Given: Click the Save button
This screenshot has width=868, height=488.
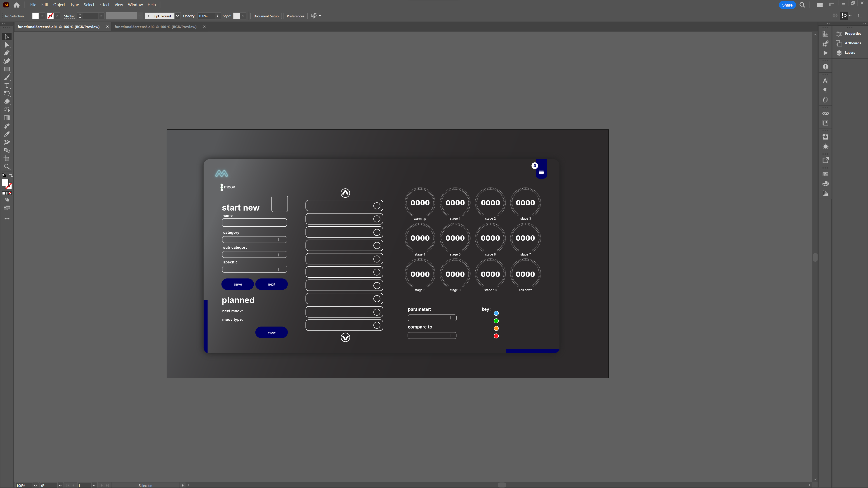Looking at the screenshot, I should coord(238,284).
